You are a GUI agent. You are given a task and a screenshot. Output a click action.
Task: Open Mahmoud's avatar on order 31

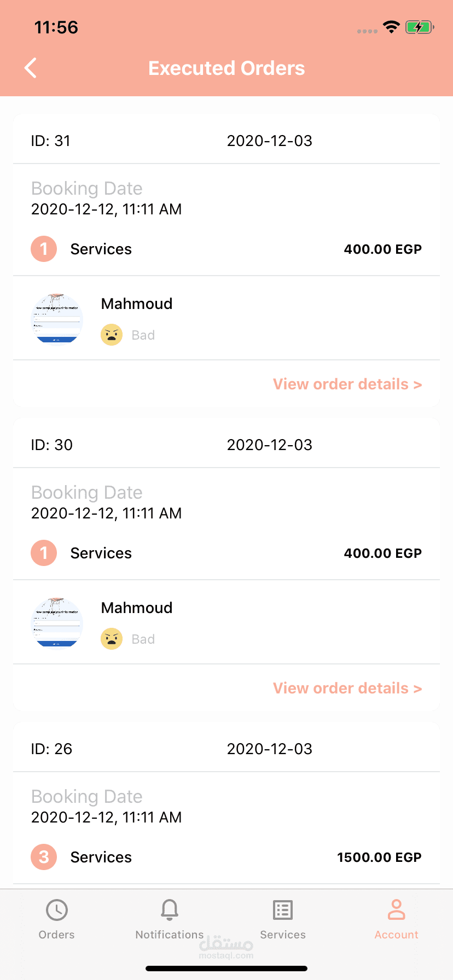(57, 319)
